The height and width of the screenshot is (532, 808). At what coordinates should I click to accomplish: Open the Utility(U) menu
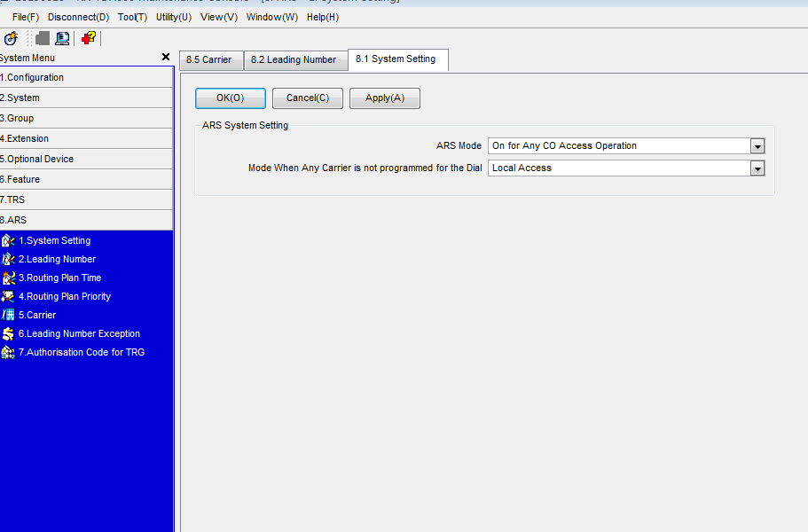[174, 17]
